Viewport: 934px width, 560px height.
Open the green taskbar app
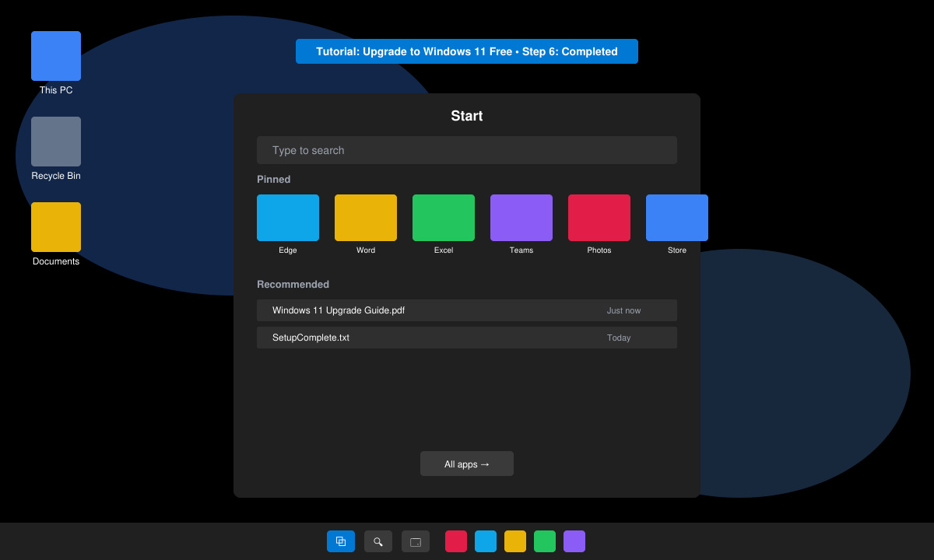coord(545,541)
